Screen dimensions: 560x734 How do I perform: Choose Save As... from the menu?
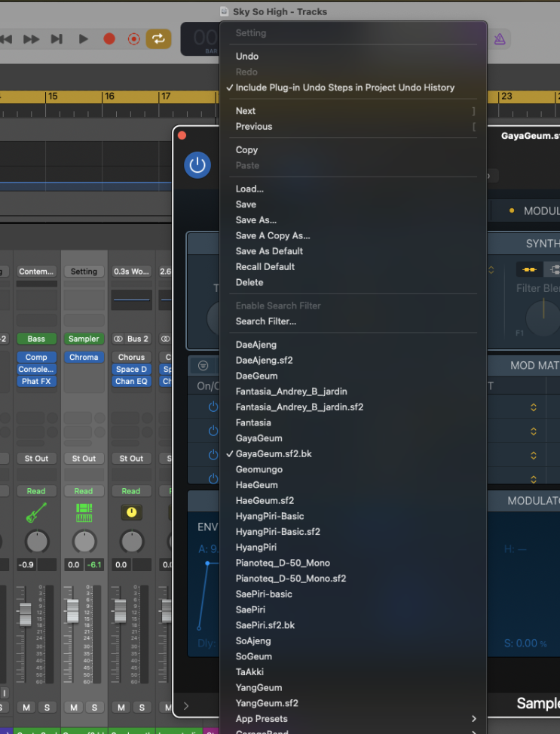tap(256, 220)
